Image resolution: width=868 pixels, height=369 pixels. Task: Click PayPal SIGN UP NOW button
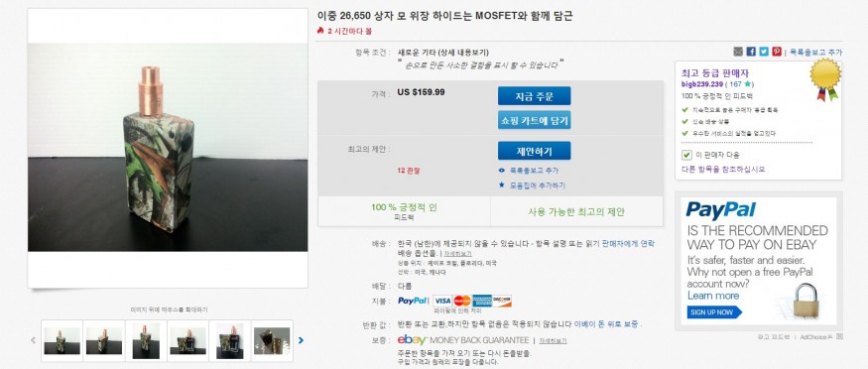[713, 312]
